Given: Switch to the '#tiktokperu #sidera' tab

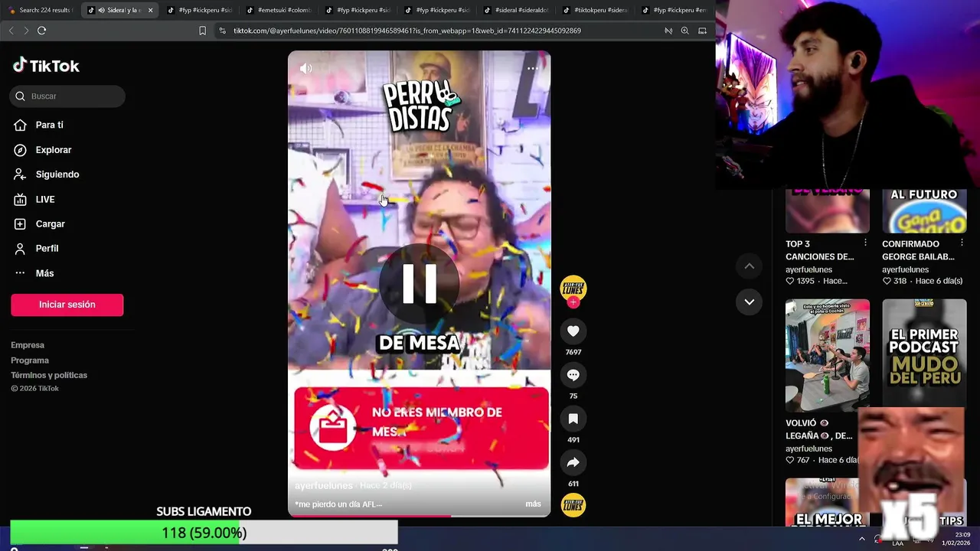Looking at the screenshot, I should (595, 10).
